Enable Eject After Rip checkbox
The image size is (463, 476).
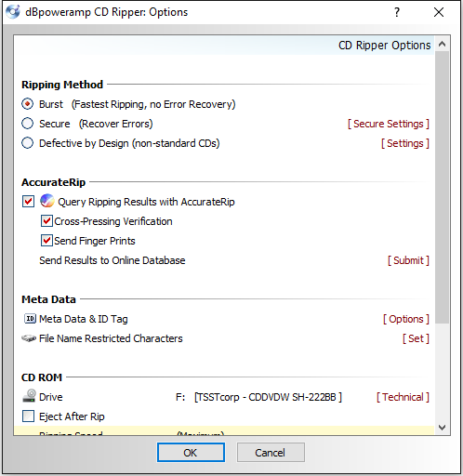click(x=28, y=416)
